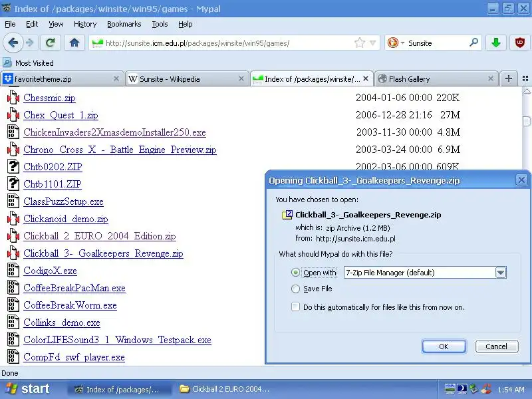Image resolution: width=532 pixels, height=399 pixels.
Task: Close the favoritetheme.zip tab
Action: click(116, 78)
